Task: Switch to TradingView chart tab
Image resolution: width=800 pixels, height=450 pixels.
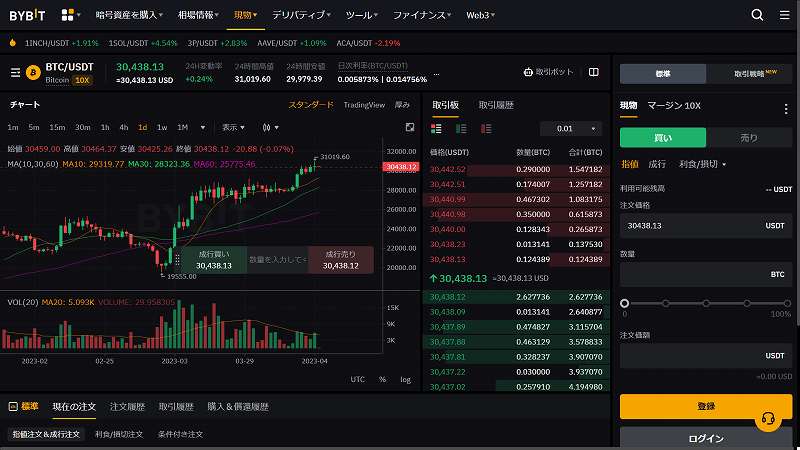Action: pyautogui.click(x=364, y=105)
